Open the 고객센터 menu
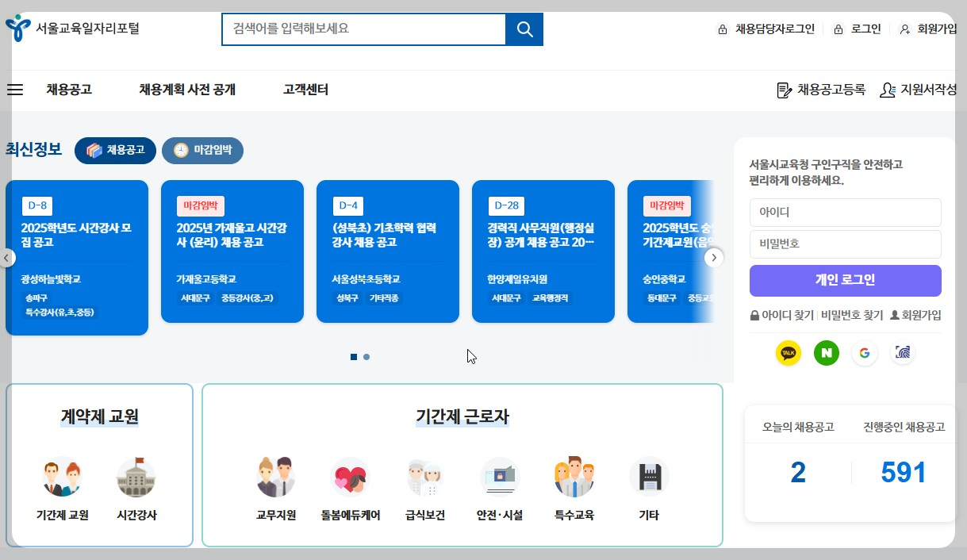Screen dimensions: 967x560 tap(305, 90)
